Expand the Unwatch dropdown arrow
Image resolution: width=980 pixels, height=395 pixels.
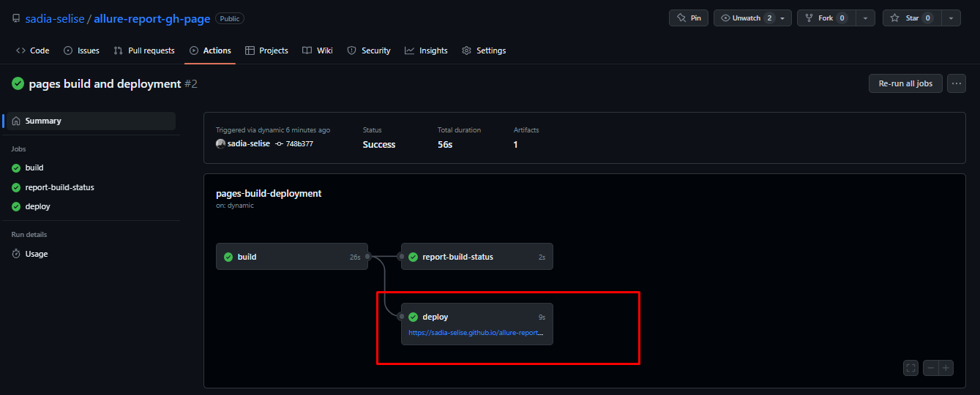(x=782, y=18)
